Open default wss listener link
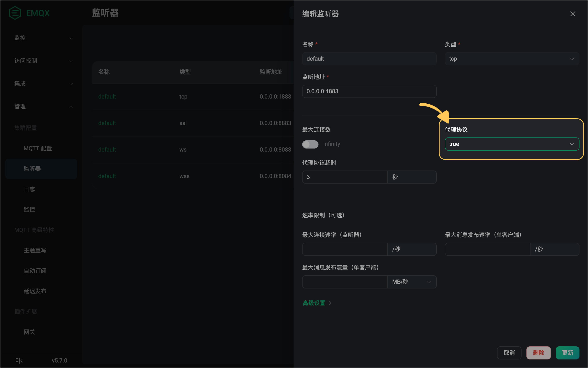 (107, 176)
